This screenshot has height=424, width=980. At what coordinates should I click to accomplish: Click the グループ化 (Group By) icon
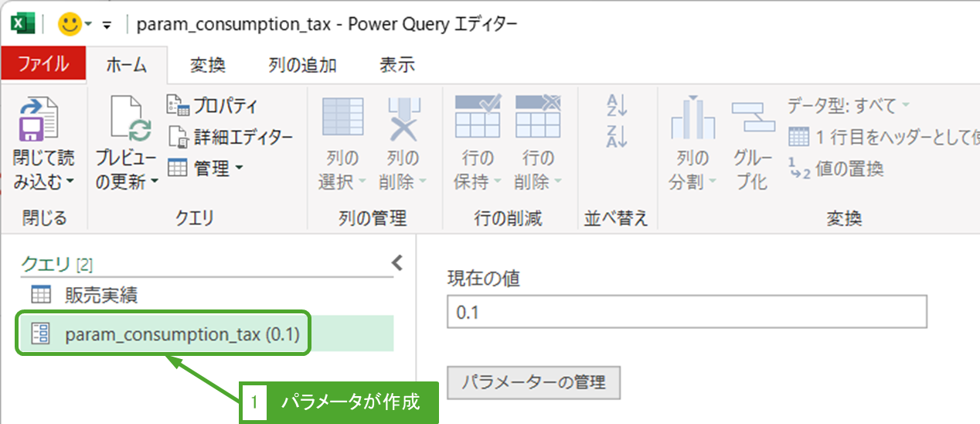click(752, 118)
